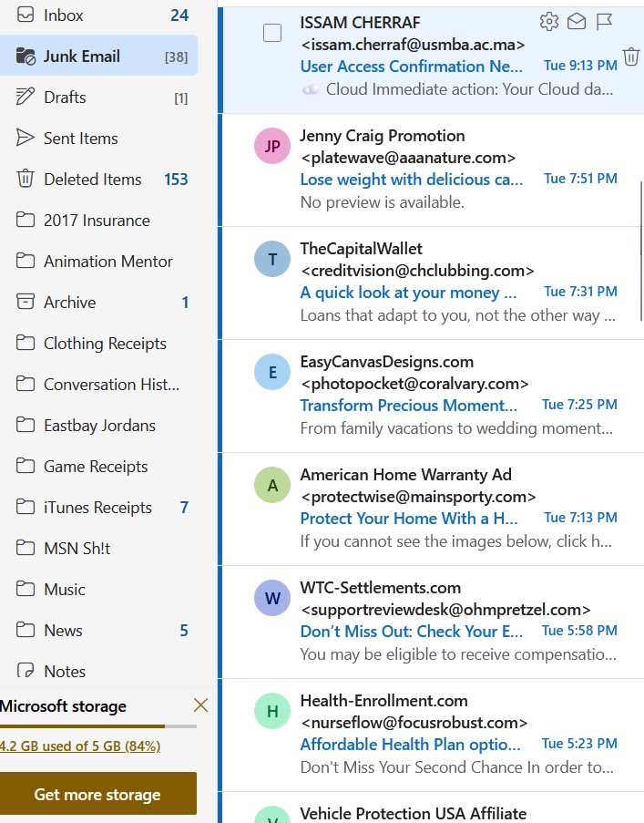Click the Deleted Items trash icon
Screen dimensions: 644x823
point(26,179)
